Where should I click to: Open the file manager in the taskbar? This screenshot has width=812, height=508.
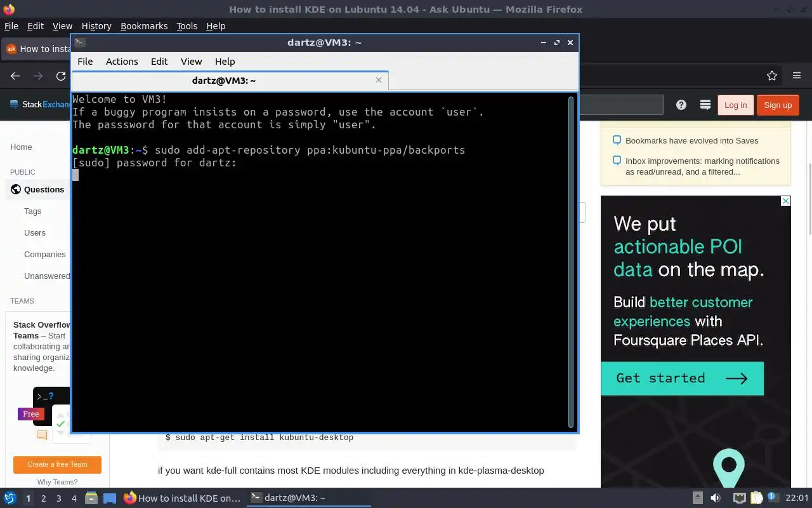click(91, 498)
